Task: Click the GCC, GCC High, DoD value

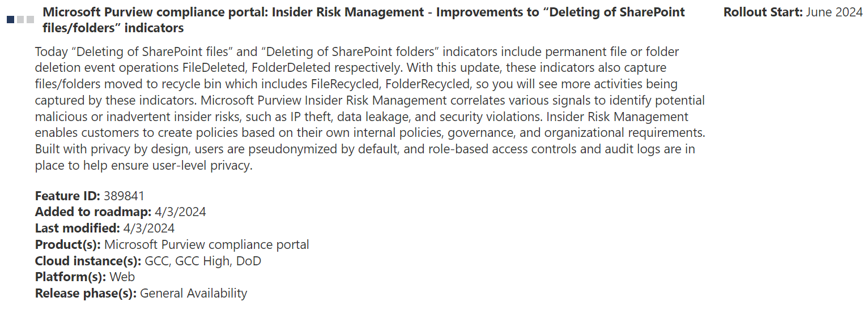Action: pos(203,261)
